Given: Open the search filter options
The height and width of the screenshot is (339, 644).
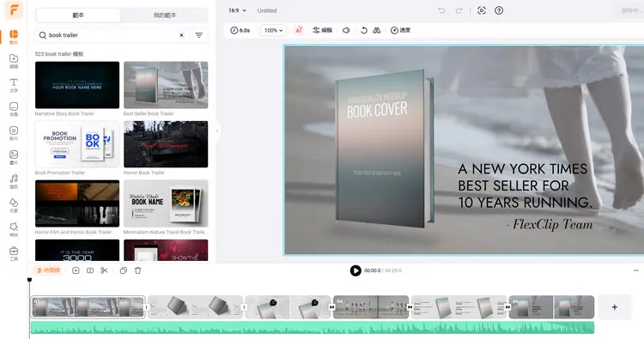Looking at the screenshot, I should pos(199,35).
